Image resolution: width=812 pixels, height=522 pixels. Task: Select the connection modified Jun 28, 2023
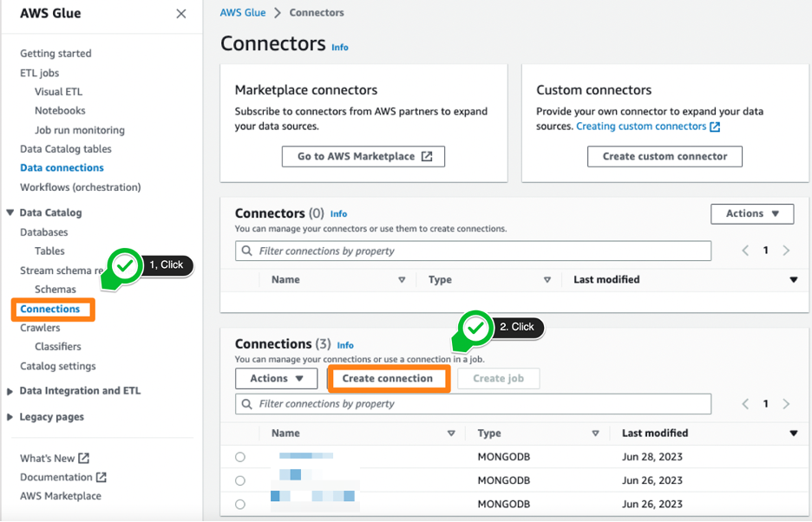click(x=239, y=457)
